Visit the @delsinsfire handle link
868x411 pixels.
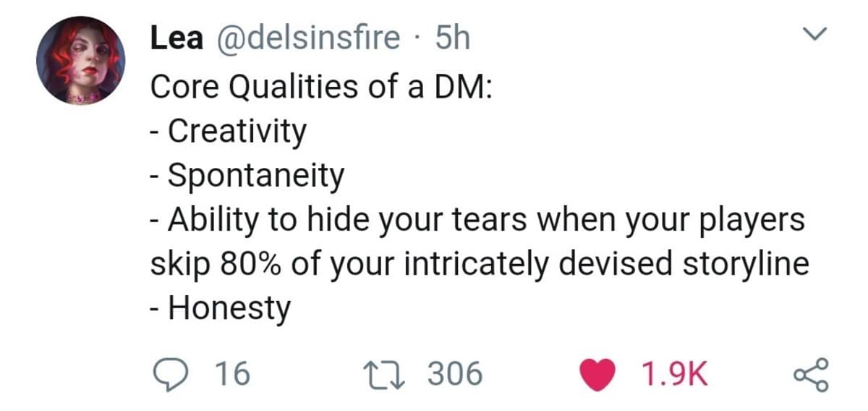pyautogui.click(x=307, y=39)
